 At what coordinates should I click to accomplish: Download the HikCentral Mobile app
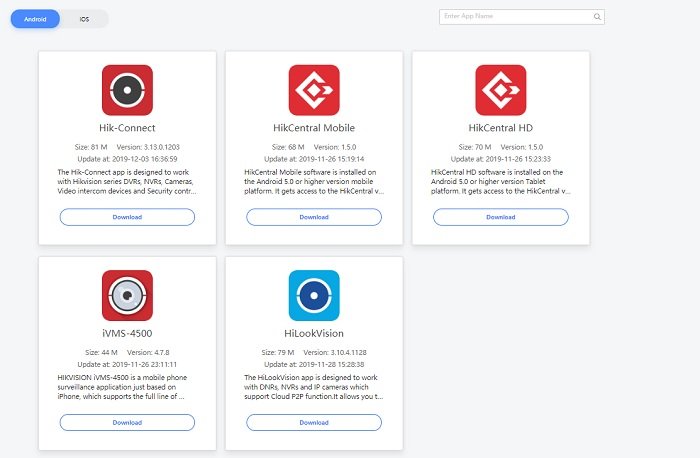pos(314,217)
